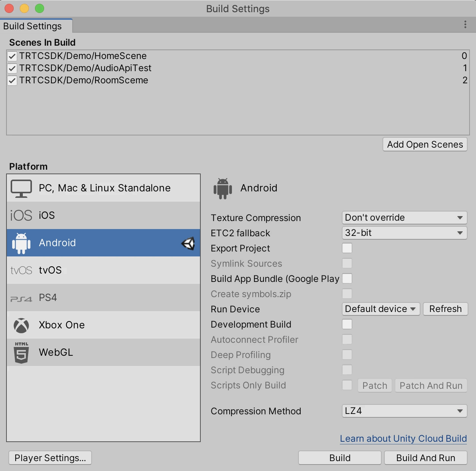Click the Platform section heading
Image resolution: width=476 pixels, height=471 pixels.
pyautogui.click(x=29, y=167)
